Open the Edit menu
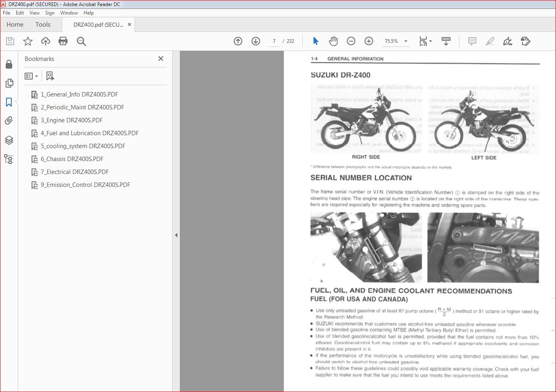This screenshot has width=556, height=392. (20, 13)
